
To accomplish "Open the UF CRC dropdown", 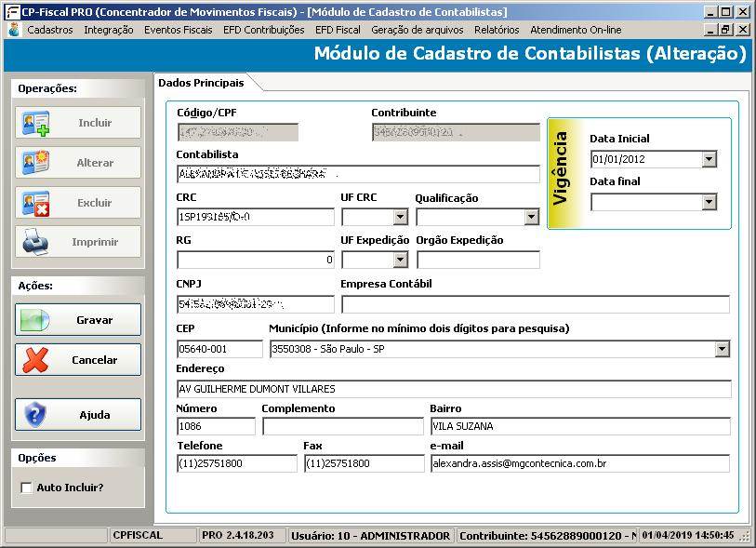I will point(400,217).
